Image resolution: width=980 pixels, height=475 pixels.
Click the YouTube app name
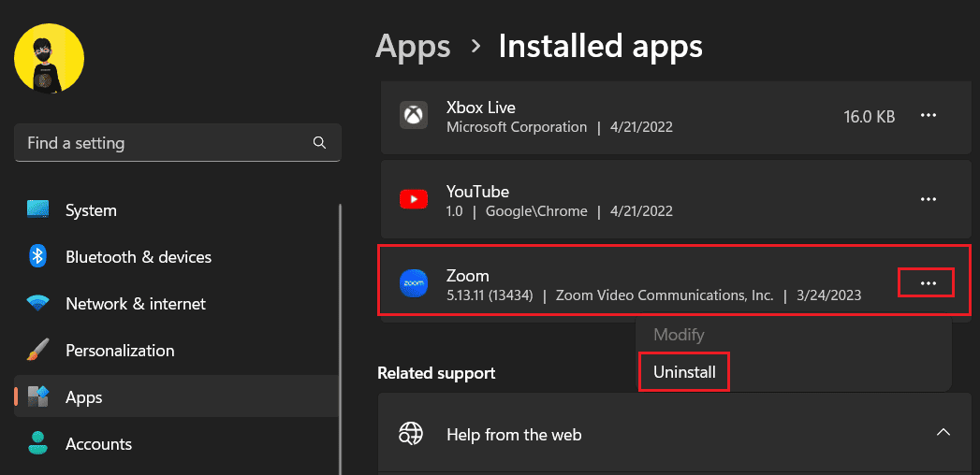[477, 191]
